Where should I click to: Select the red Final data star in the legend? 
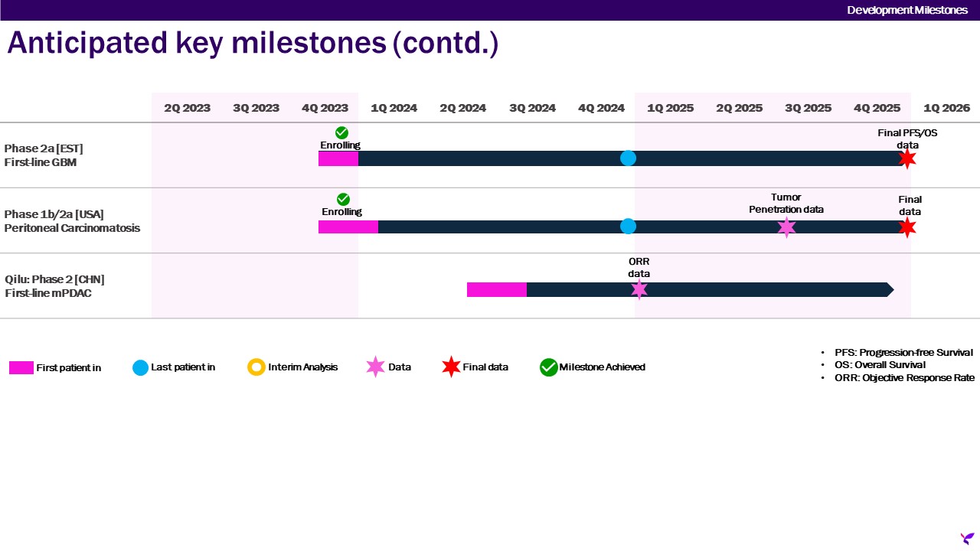click(451, 367)
